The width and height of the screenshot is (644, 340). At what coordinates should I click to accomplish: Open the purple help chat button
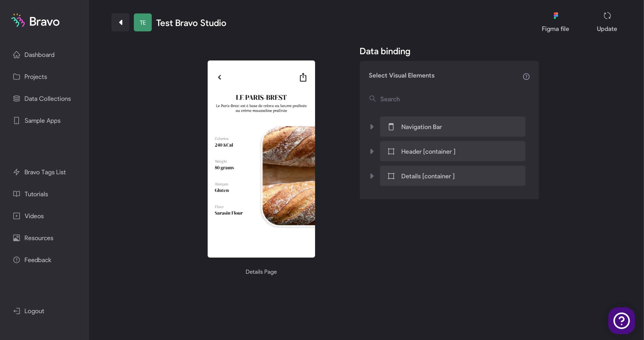point(621,321)
